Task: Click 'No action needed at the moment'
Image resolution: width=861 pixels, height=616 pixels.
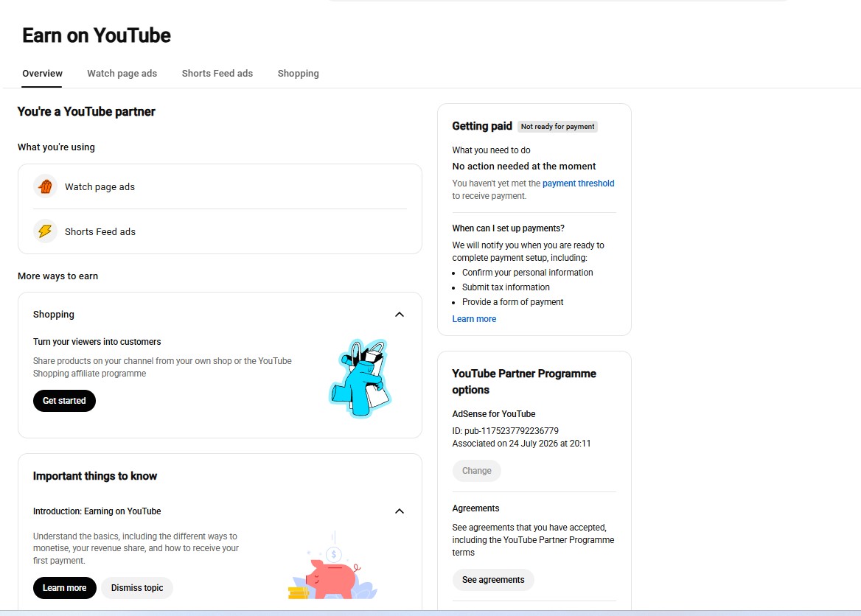Action: (x=524, y=167)
